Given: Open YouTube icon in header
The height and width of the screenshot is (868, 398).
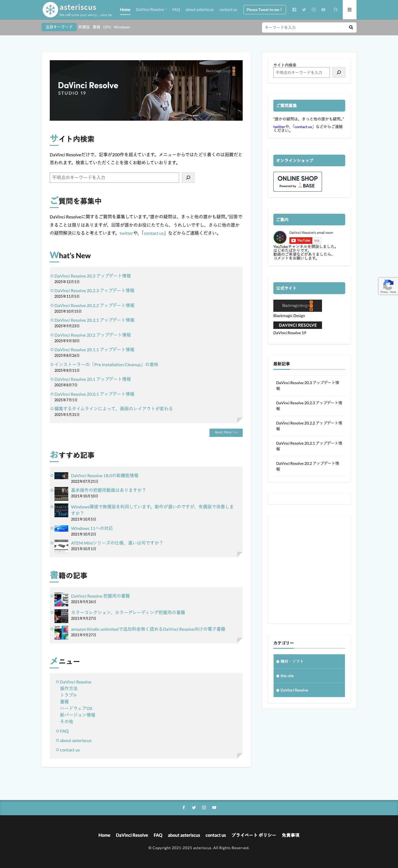Looking at the screenshot, I should 323,10.
